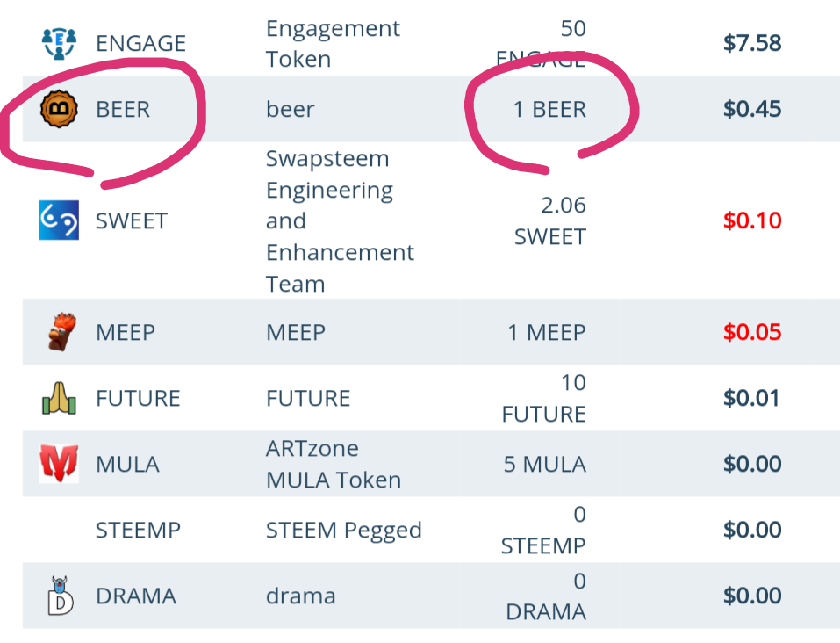The height and width of the screenshot is (643, 840).
Task: Select the 1 BEER balance
Action: 549,110
